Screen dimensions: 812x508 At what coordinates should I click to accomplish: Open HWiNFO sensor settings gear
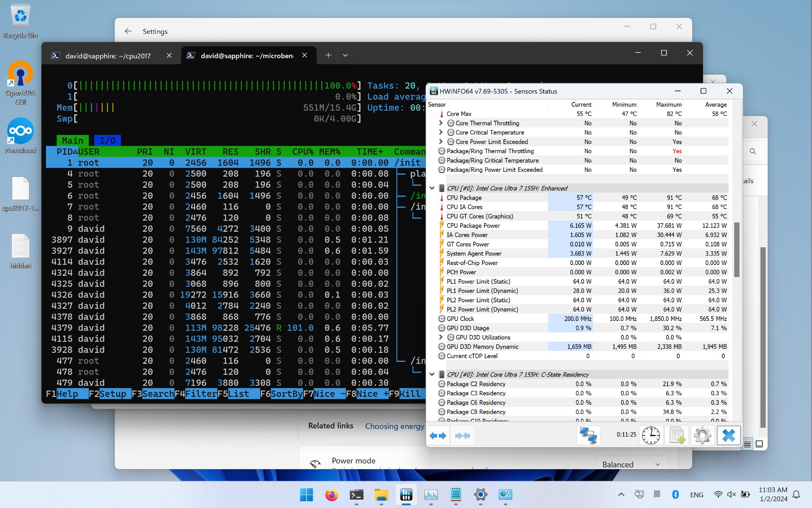[703, 436]
